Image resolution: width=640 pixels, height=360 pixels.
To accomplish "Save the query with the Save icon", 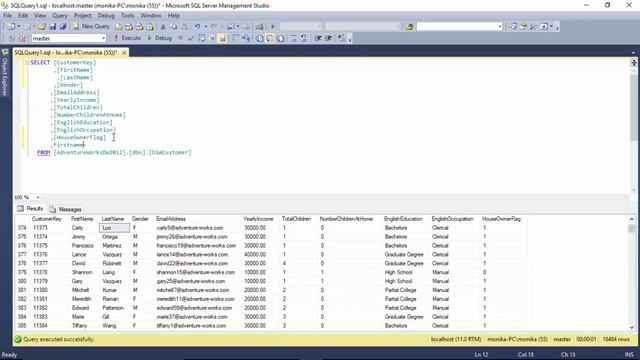I will [52, 27].
